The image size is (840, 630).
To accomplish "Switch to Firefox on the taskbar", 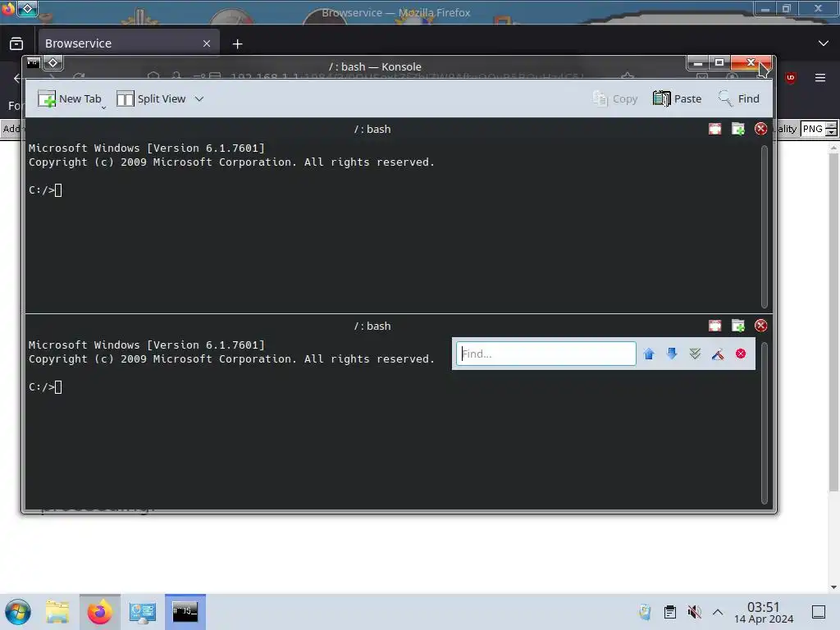I will tap(99, 612).
